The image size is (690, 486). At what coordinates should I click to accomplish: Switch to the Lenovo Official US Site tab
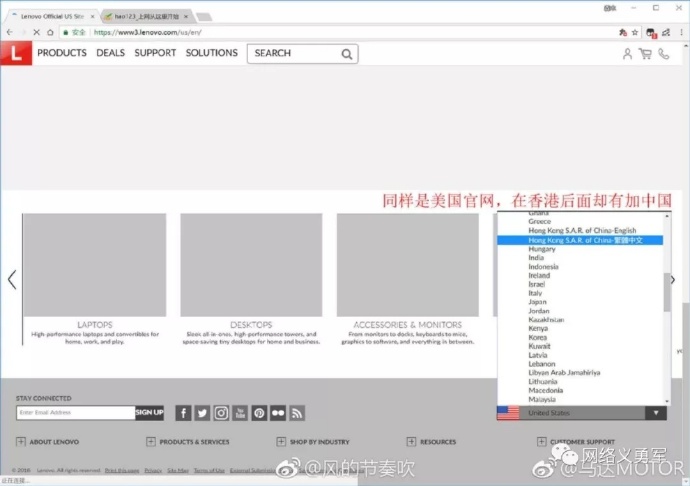pyautogui.click(x=52, y=16)
